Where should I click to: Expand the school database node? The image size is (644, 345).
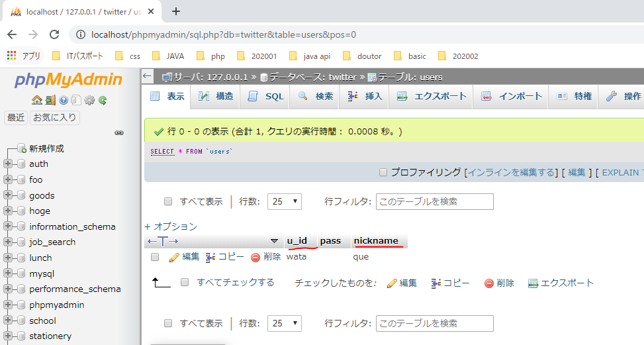click(7, 320)
